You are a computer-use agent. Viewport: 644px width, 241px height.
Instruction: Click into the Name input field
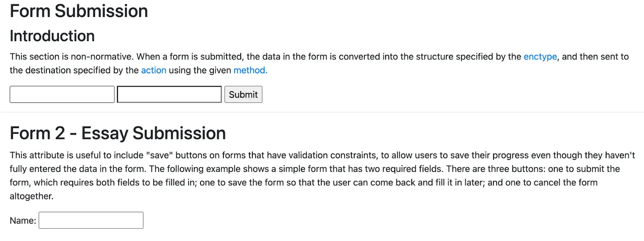pos(91,220)
